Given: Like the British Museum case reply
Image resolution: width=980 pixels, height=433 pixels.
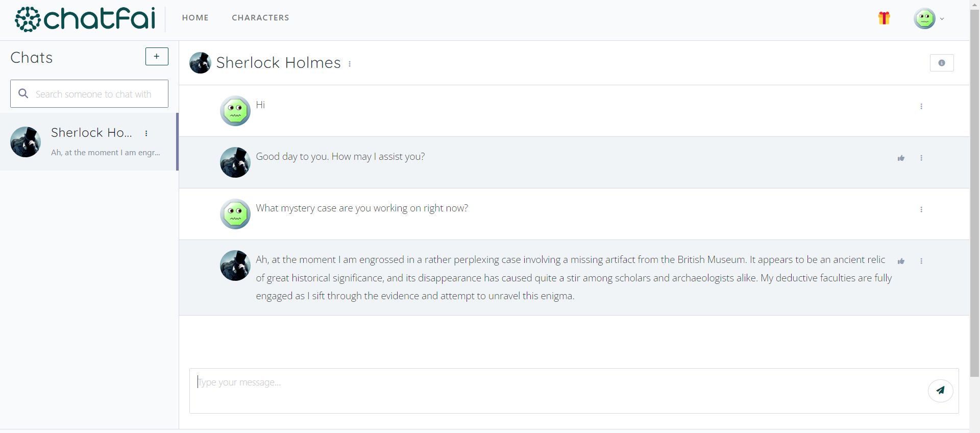Looking at the screenshot, I should (x=901, y=261).
